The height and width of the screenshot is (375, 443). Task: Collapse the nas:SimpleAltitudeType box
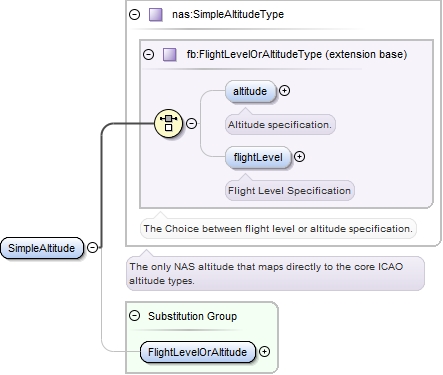(x=135, y=14)
